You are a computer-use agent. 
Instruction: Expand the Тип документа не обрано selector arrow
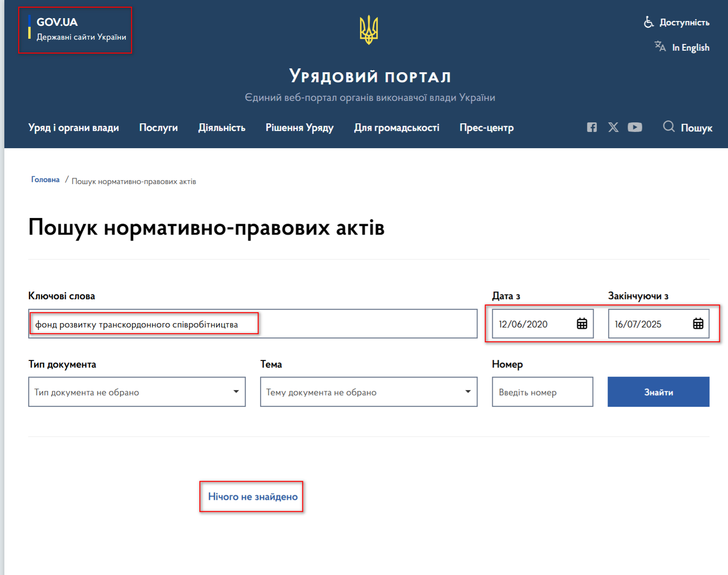[x=236, y=391]
